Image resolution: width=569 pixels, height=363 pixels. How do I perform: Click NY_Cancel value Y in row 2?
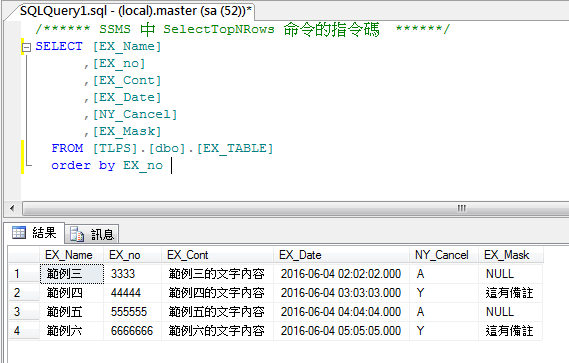coord(444,293)
